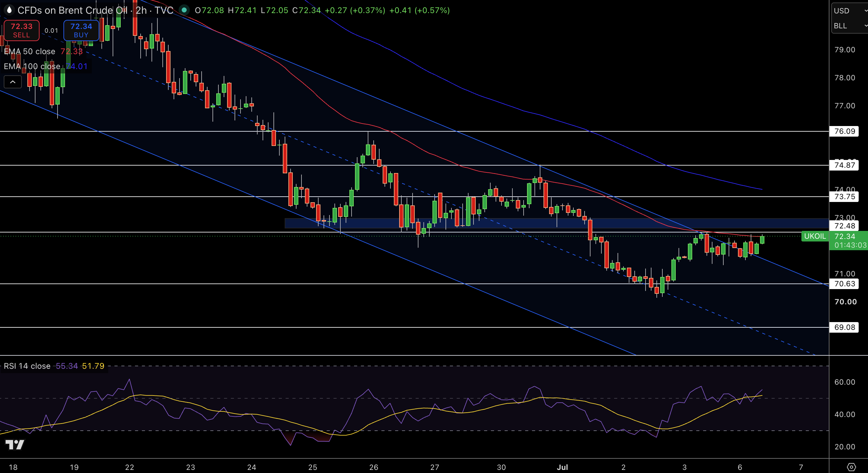Click the 72.48 horizontal line price label
The height and width of the screenshot is (473, 868).
[844, 226]
